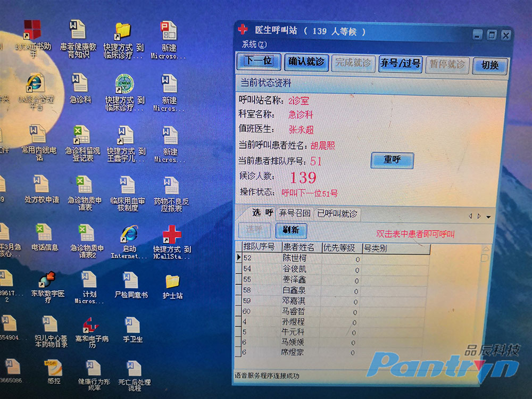Click the tab scroll left arrow
The image size is (532, 399).
470,216
